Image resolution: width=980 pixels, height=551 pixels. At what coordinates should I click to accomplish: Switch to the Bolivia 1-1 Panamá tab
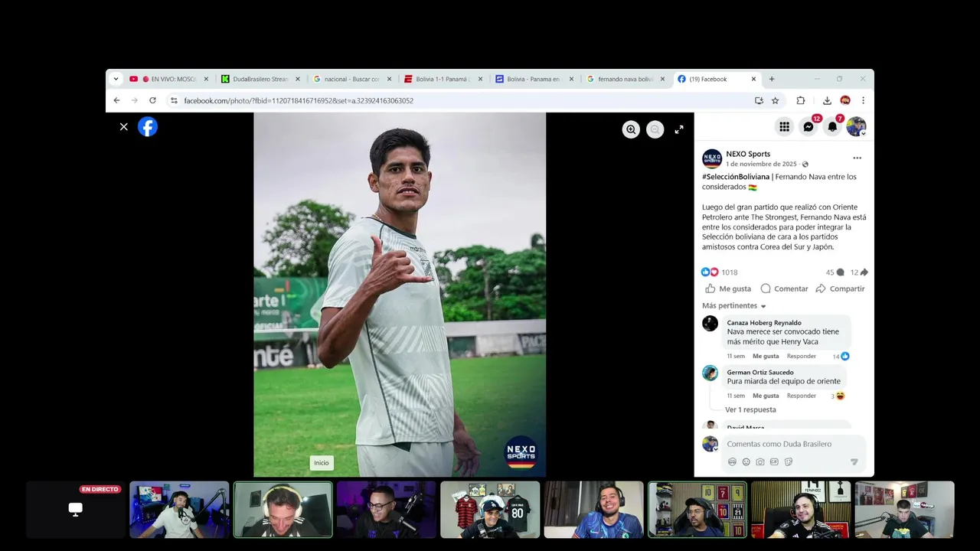(443, 79)
